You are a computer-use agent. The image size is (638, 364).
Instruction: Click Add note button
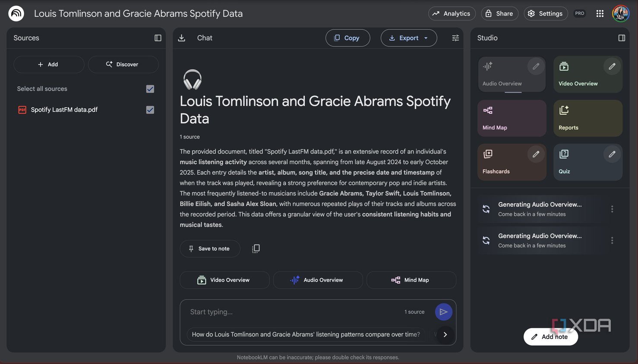550,337
